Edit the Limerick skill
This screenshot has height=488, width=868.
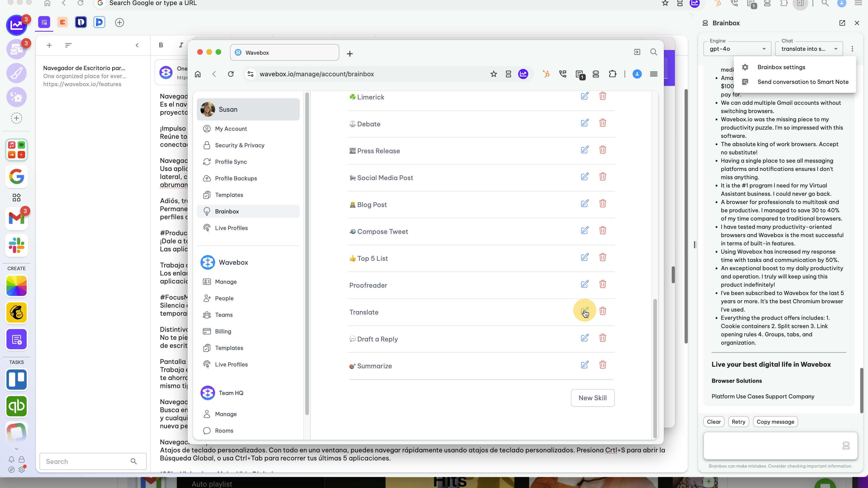[x=585, y=96]
